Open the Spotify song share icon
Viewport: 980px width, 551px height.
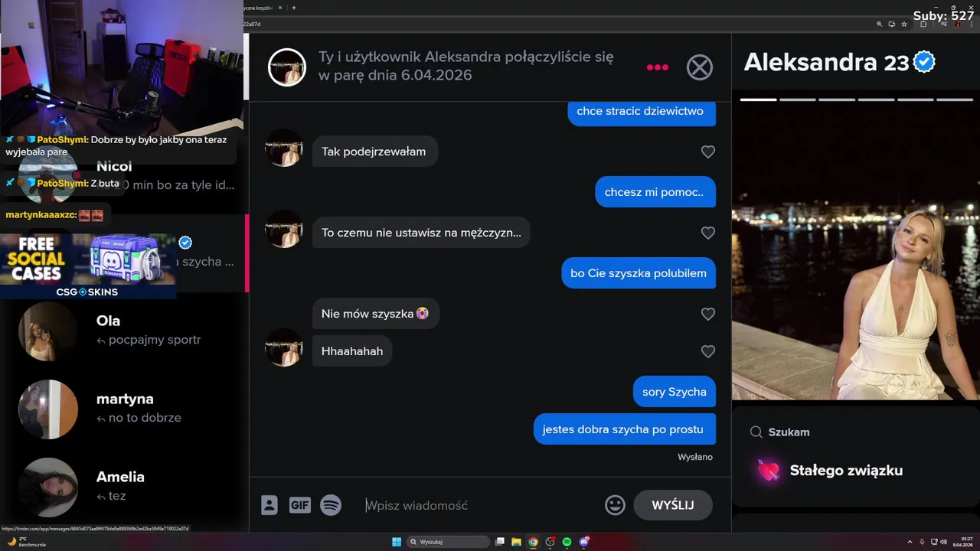point(331,505)
